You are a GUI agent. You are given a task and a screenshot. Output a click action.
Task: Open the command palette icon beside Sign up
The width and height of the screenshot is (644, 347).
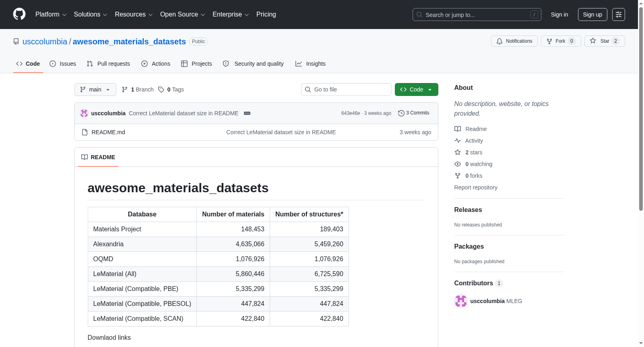point(619,15)
